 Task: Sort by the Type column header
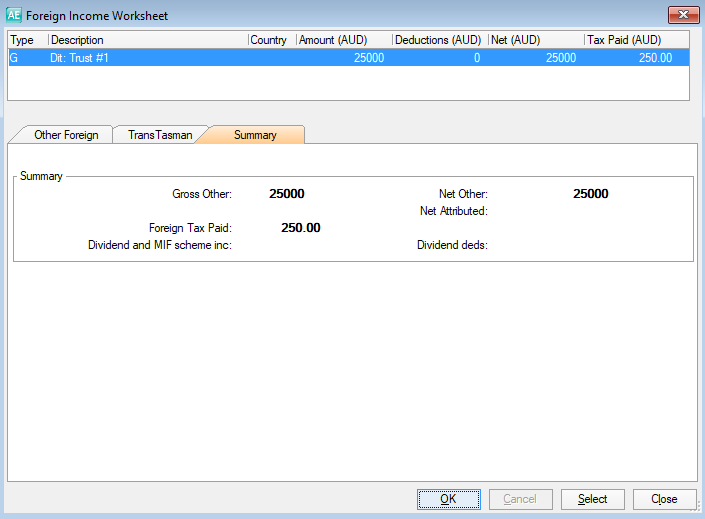click(22, 40)
